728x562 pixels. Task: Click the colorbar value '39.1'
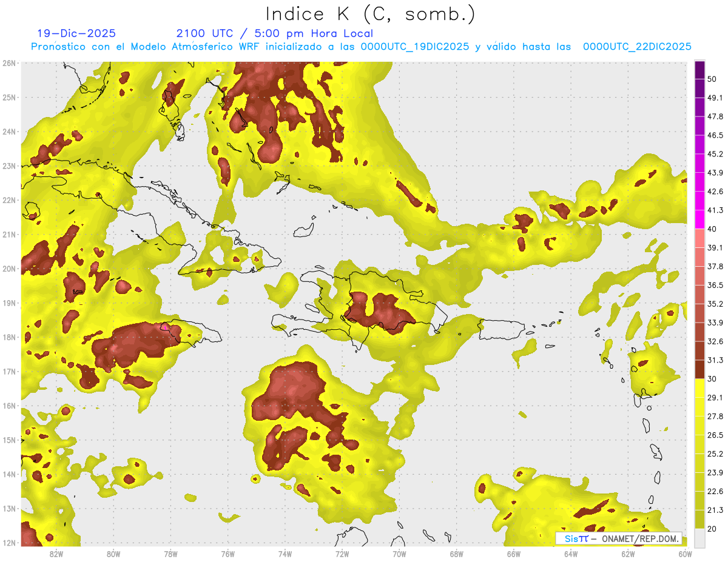tap(715, 247)
